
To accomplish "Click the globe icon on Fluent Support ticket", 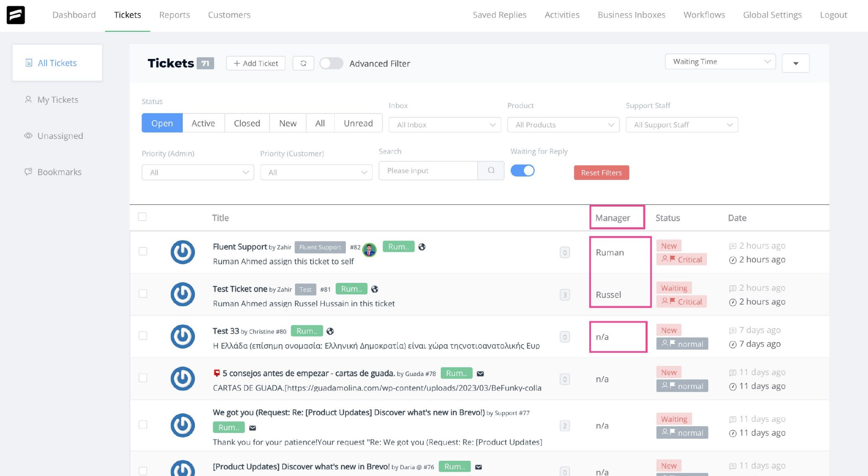I will pyautogui.click(x=422, y=246).
